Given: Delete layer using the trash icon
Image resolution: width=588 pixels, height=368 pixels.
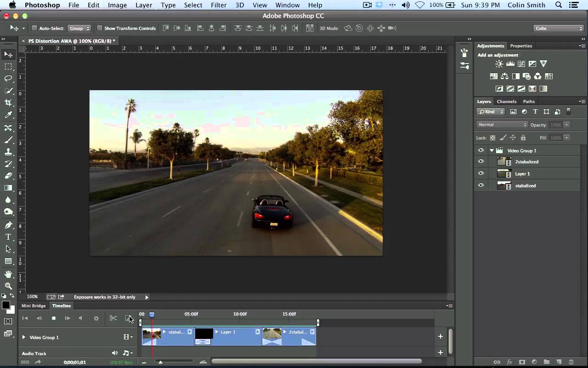Looking at the screenshot, I should (571, 362).
